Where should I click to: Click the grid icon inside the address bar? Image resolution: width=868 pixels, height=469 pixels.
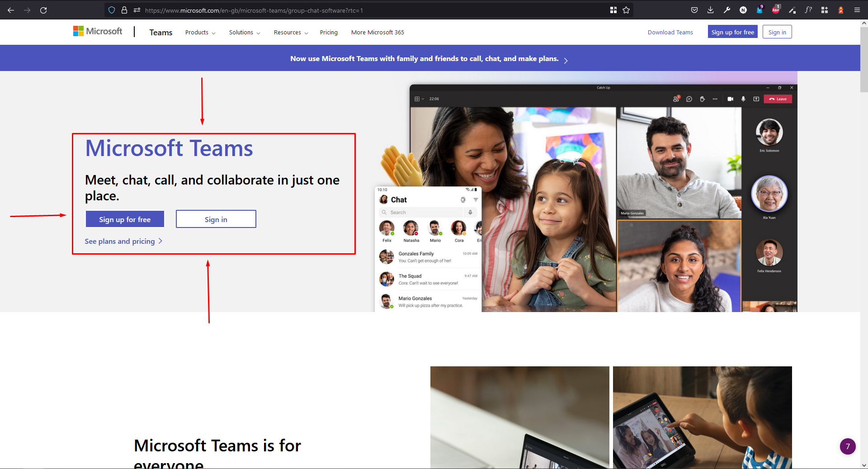point(613,10)
